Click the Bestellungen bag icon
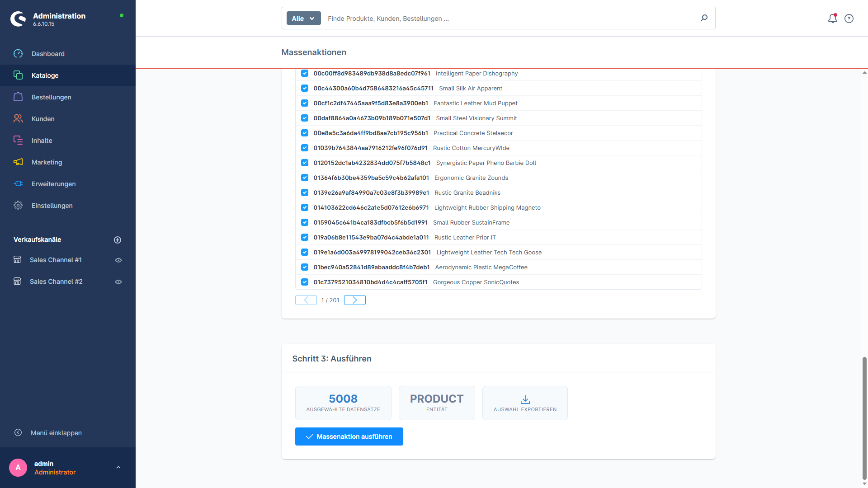868x488 pixels. [x=18, y=97]
